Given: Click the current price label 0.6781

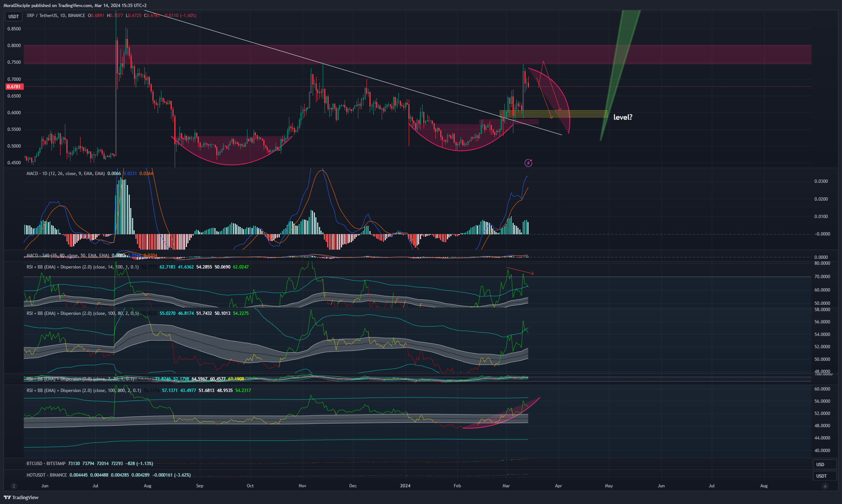Looking at the screenshot, I should (x=14, y=86).
